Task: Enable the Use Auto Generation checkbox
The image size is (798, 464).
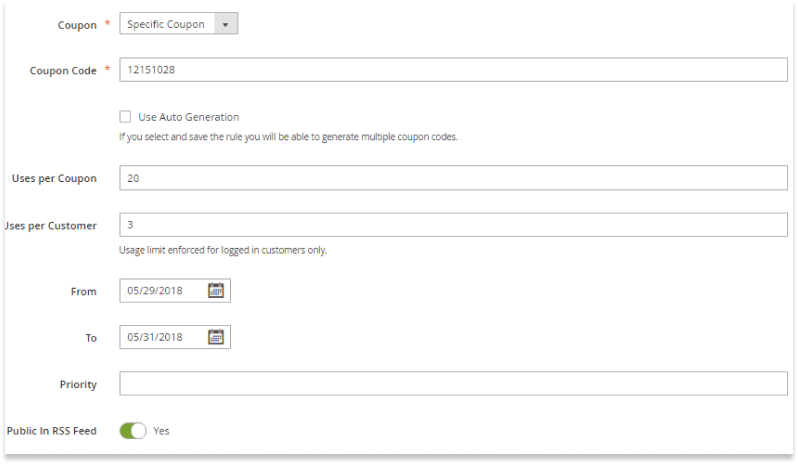Action: click(x=125, y=117)
